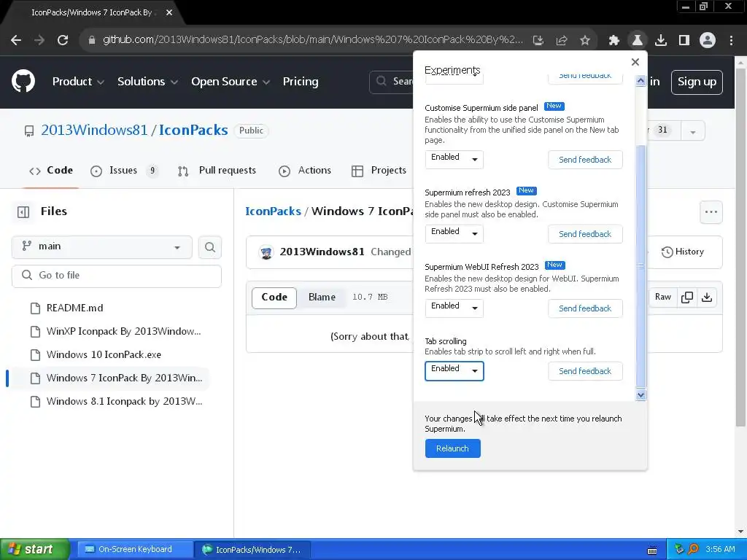Open Windows 10 IconPack.exe file
This screenshot has width=747, height=560.
(104, 355)
